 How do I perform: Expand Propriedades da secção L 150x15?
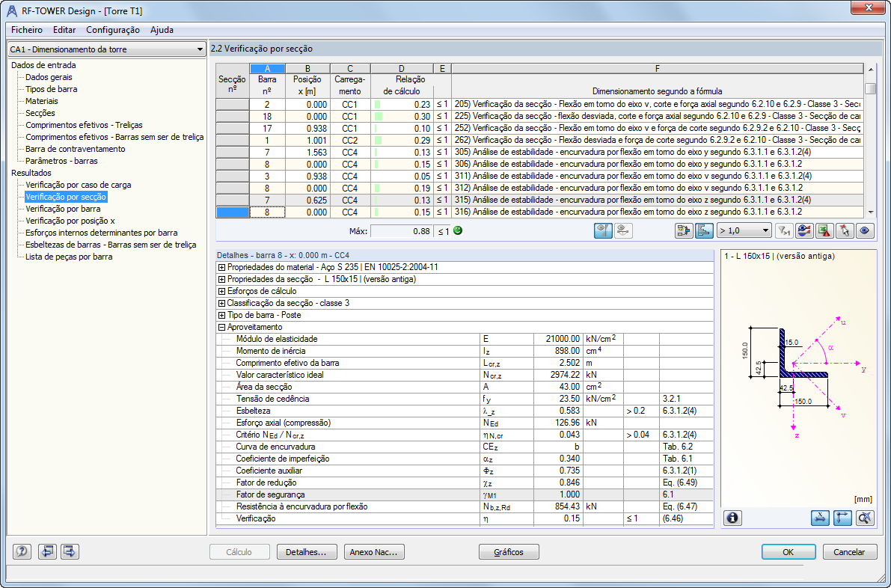tap(221, 279)
